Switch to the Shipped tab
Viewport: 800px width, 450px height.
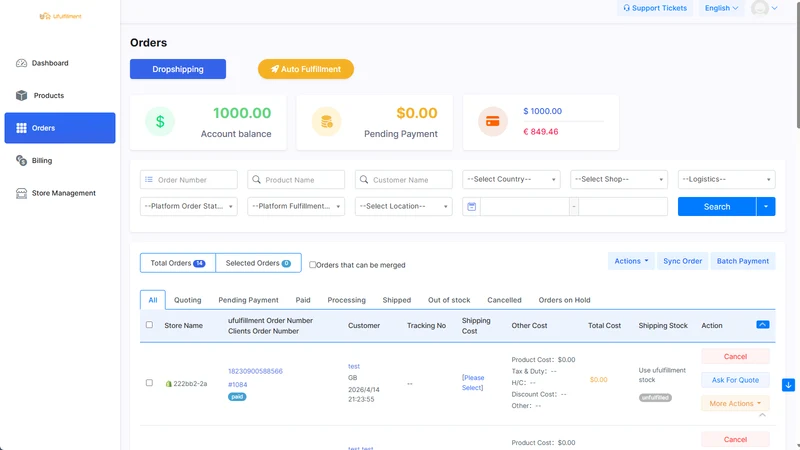click(x=397, y=300)
